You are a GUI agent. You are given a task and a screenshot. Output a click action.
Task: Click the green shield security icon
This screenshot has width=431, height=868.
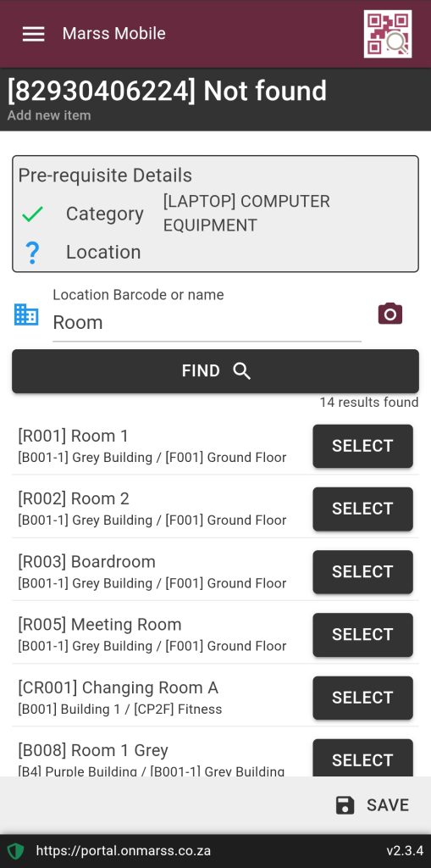click(x=15, y=851)
